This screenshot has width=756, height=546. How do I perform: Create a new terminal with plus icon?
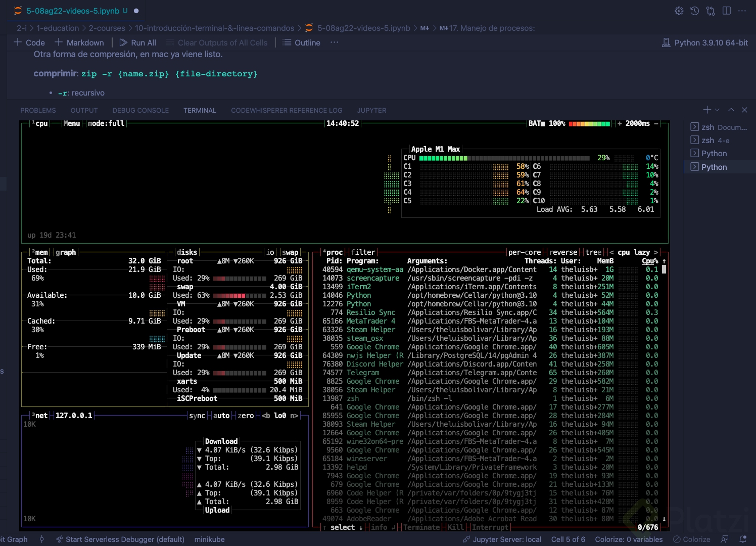click(x=707, y=110)
